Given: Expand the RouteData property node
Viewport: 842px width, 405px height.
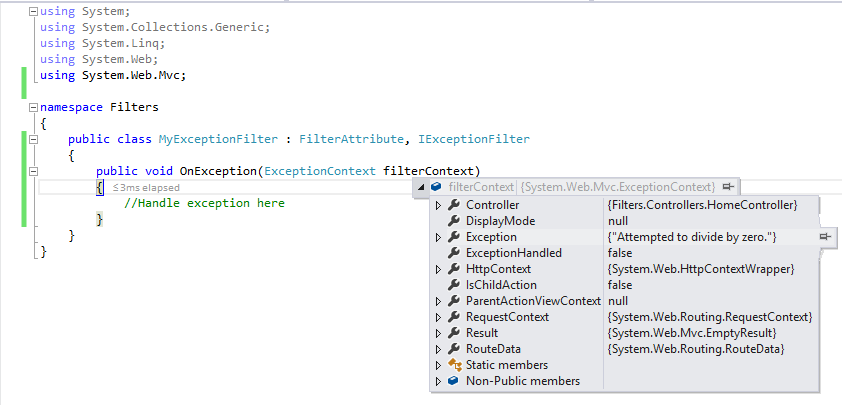Looking at the screenshot, I should coord(438,350).
